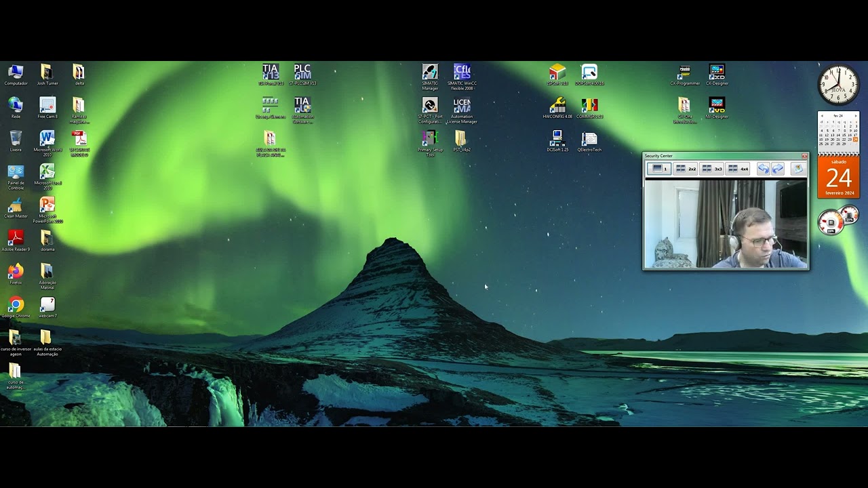The image size is (868, 488).
Task: Launch Firefox browser shortcut
Action: point(16,274)
